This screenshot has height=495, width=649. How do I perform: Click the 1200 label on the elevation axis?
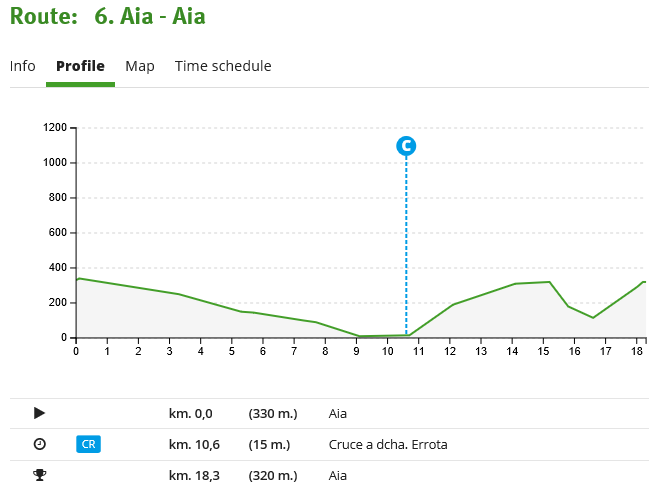(x=54, y=128)
